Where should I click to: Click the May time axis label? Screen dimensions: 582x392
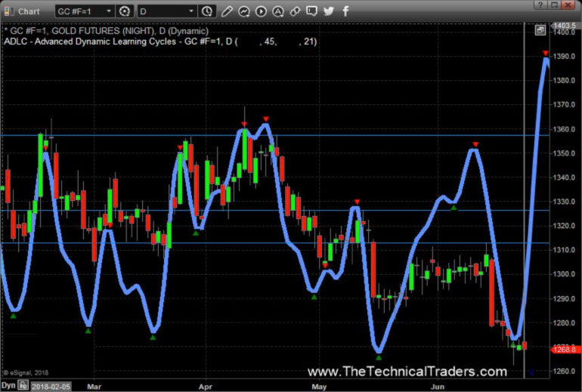[x=319, y=387]
